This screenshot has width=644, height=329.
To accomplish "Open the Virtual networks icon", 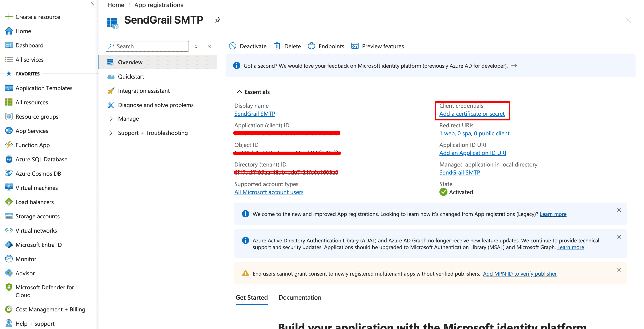I will coord(9,230).
